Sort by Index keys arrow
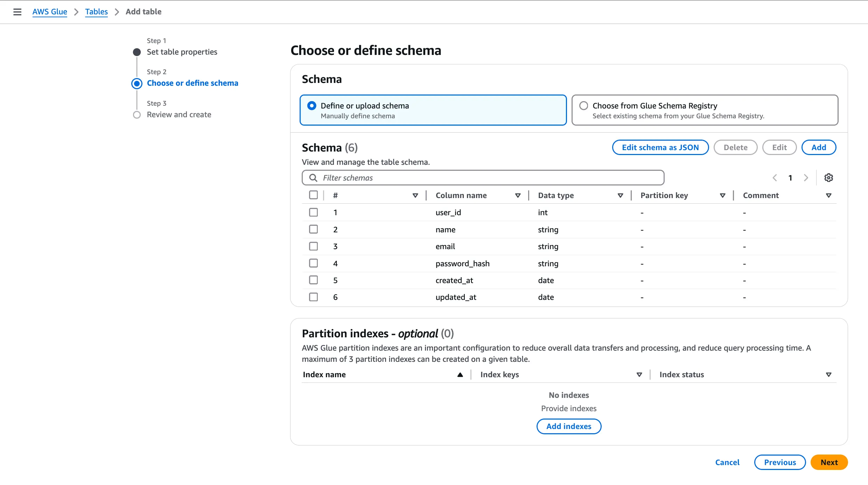The height and width of the screenshot is (485, 868). [x=639, y=375]
